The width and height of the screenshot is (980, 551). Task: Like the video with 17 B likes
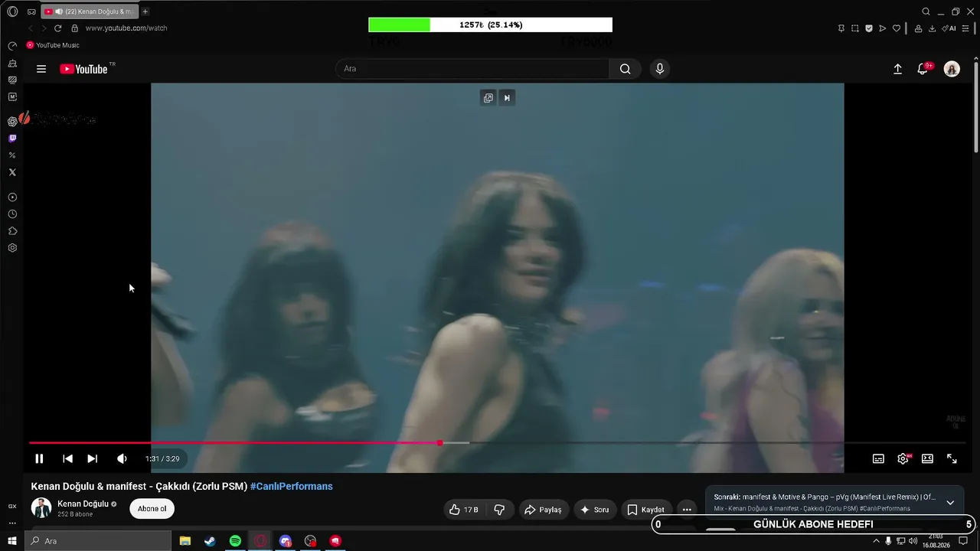pyautogui.click(x=463, y=510)
